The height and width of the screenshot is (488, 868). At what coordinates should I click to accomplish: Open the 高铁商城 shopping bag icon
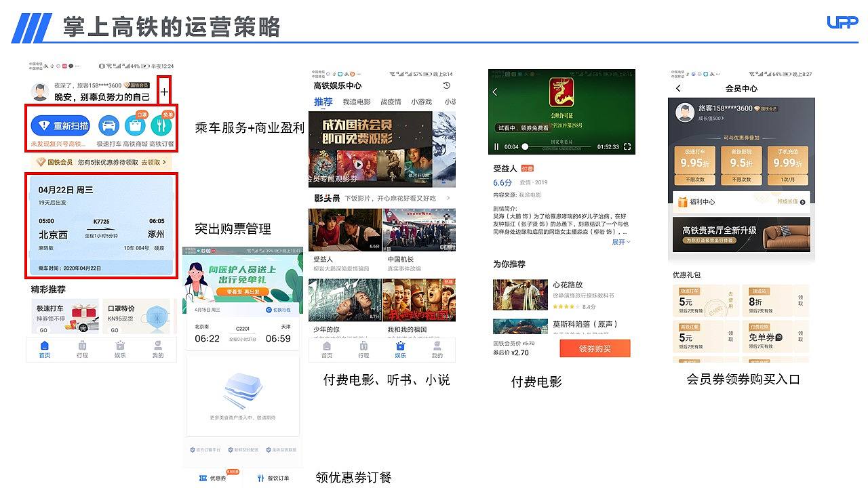click(x=135, y=125)
